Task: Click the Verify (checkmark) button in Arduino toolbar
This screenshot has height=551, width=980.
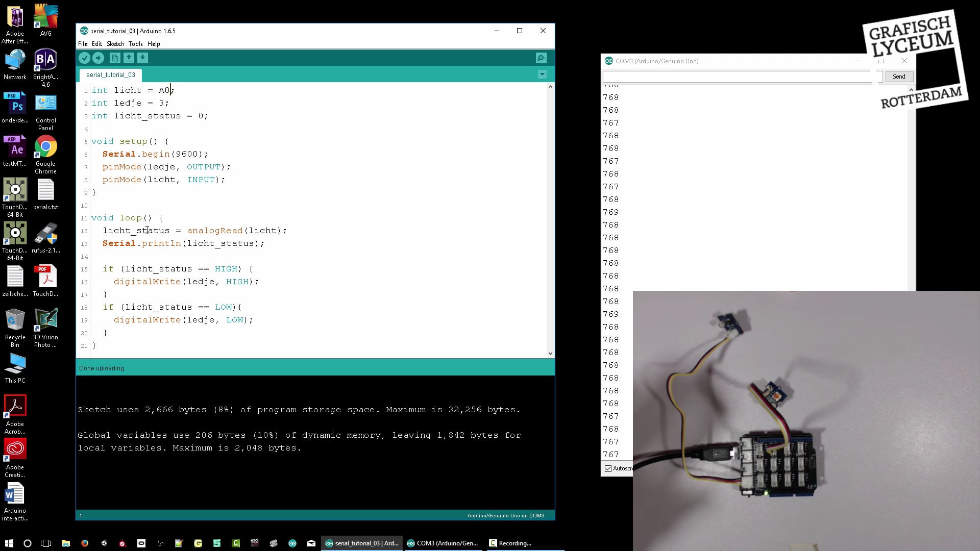Action: tap(85, 58)
